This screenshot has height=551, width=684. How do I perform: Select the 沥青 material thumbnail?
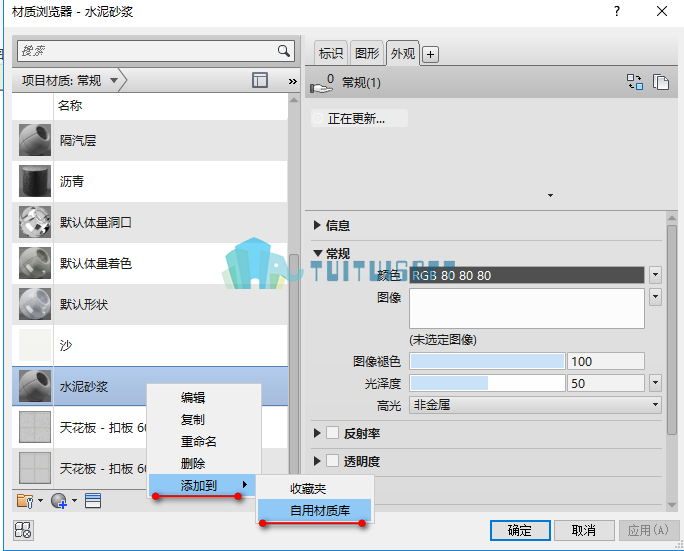click(x=35, y=181)
